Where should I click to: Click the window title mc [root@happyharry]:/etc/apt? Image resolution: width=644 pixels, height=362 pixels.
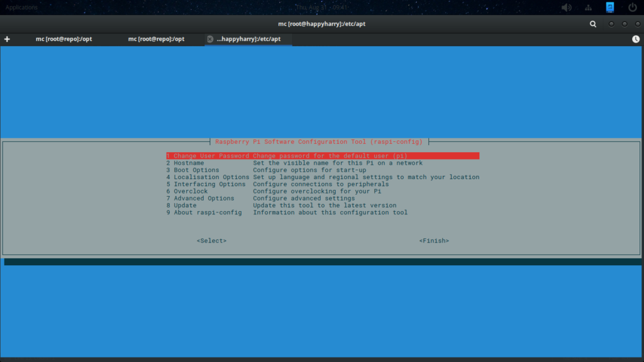321,24
